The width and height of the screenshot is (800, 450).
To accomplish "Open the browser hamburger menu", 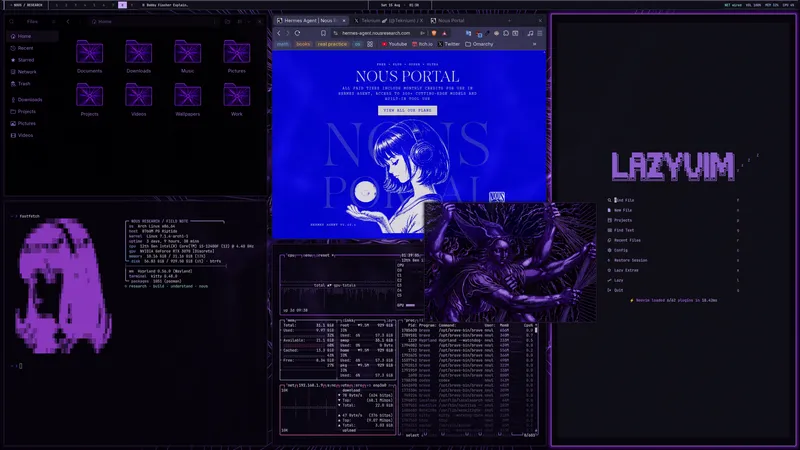I will [540, 33].
